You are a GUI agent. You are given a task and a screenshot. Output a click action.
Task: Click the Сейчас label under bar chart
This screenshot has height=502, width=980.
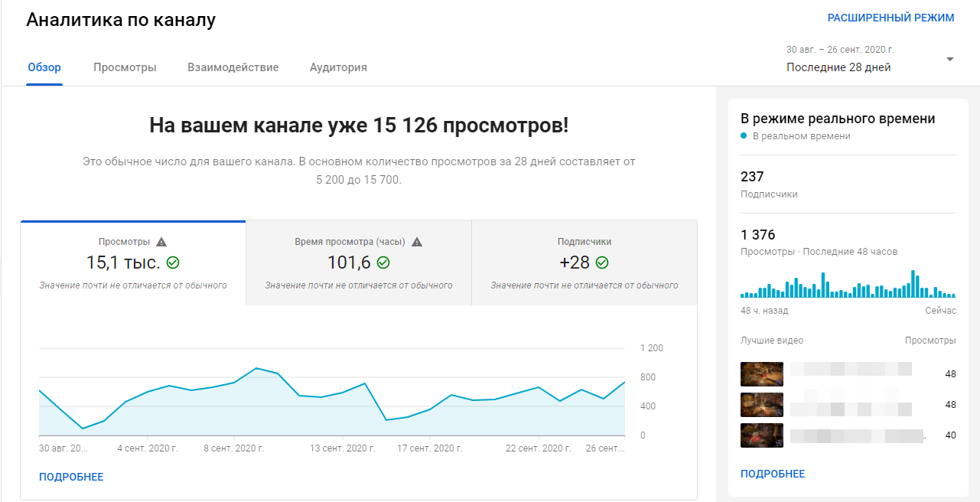[940, 311]
